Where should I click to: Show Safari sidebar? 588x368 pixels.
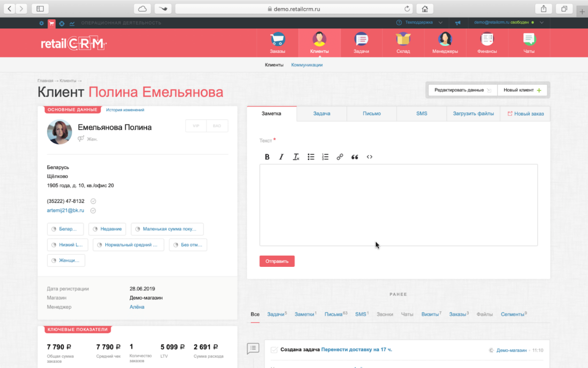[40, 9]
